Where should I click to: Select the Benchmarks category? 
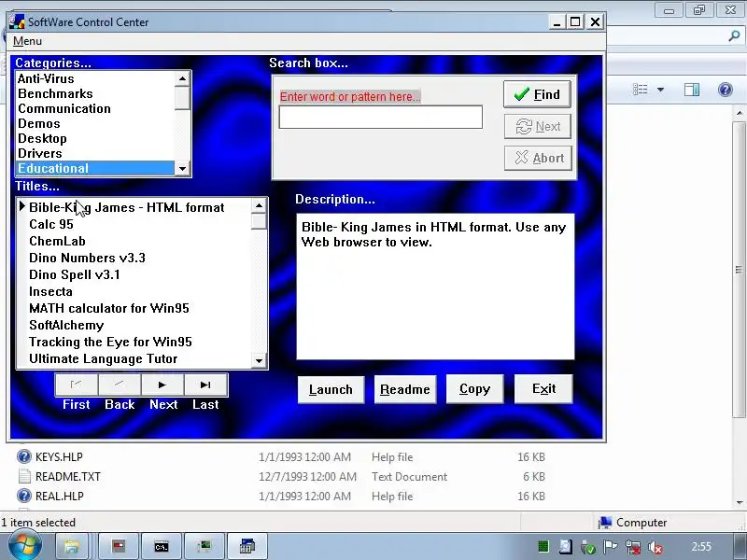pyautogui.click(x=95, y=94)
